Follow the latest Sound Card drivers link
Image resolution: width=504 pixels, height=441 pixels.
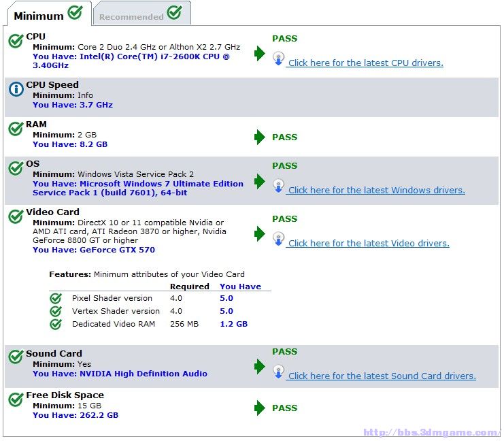pyautogui.click(x=382, y=376)
